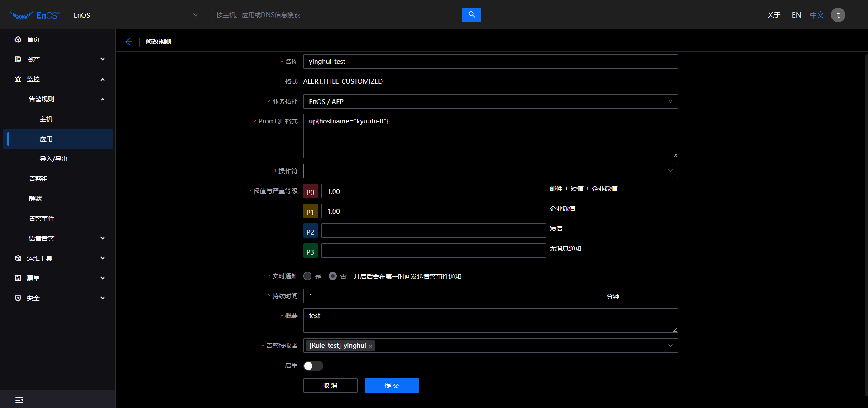Switch language to EN
The width and height of the screenshot is (868, 408).
pyautogui.click(x=796, y=15)
